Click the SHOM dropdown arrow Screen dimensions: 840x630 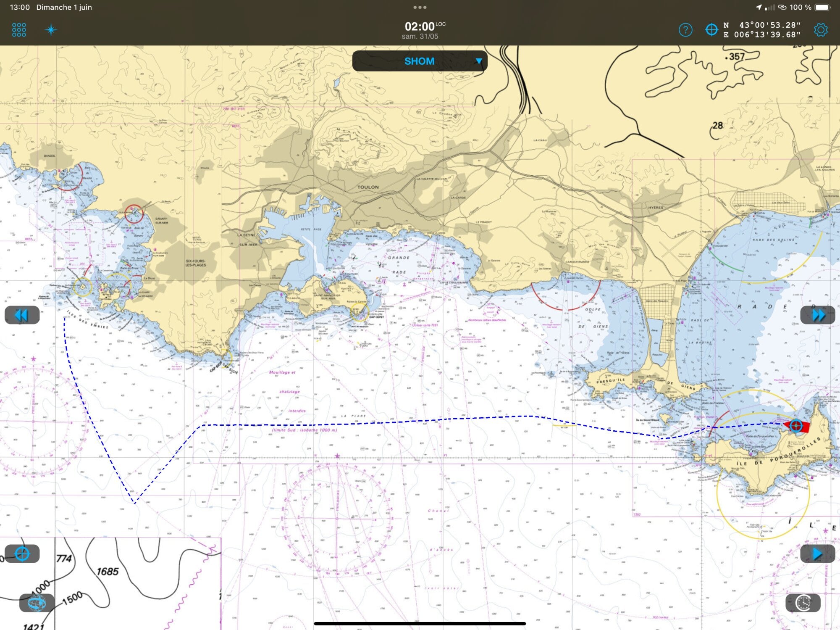click(478, 61)
